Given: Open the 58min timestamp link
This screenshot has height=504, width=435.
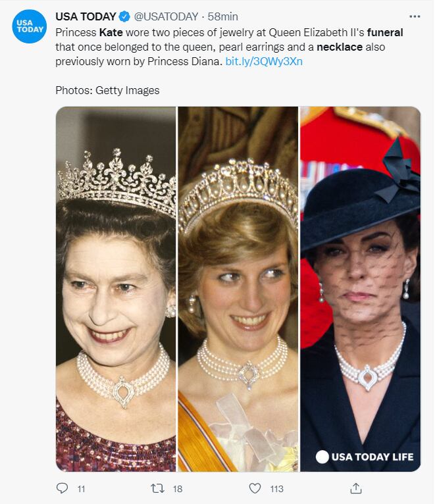Looking at the screenshot, I should pyautogui.click(x=222, y=16).
